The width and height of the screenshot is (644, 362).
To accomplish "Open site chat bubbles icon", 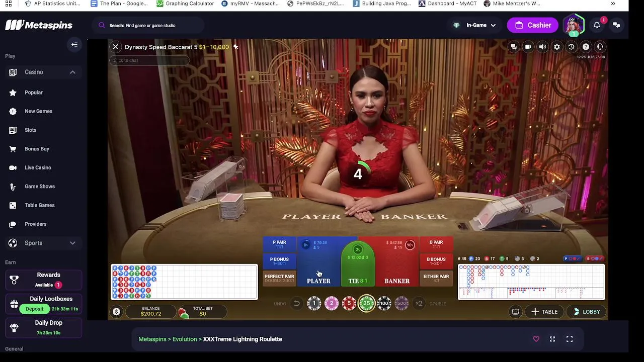I will 616,25.
